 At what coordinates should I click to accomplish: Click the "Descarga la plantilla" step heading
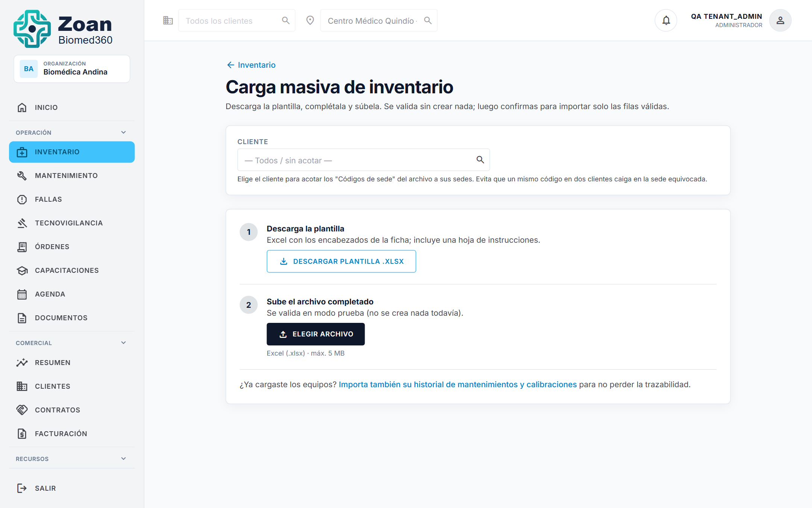tap(306, 229)
